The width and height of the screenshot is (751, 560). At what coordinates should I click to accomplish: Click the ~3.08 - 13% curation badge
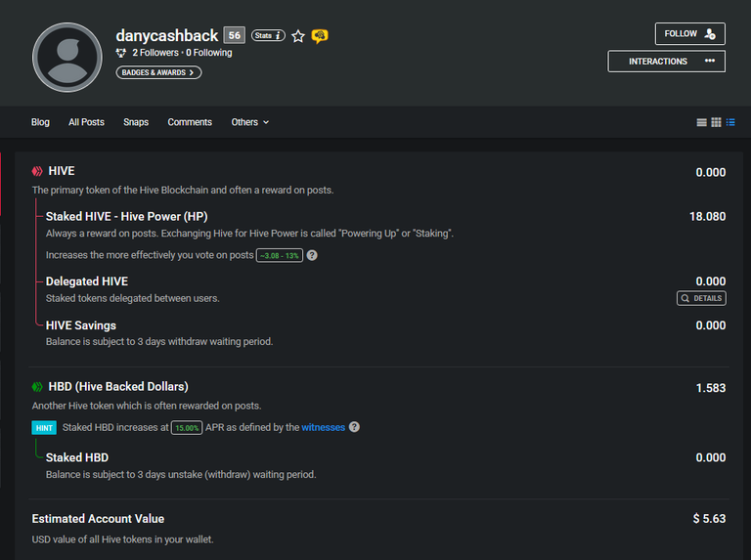[x=280, y=256]
